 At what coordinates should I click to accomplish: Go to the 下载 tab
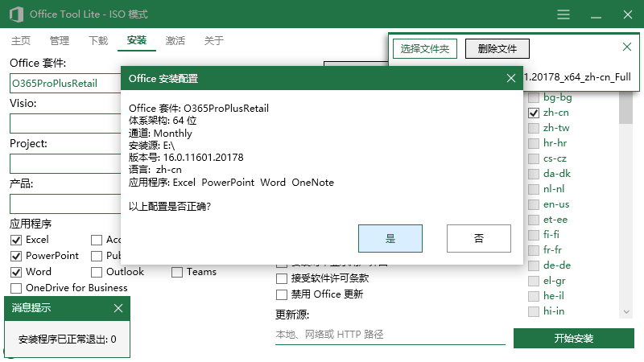pos(98,40)
